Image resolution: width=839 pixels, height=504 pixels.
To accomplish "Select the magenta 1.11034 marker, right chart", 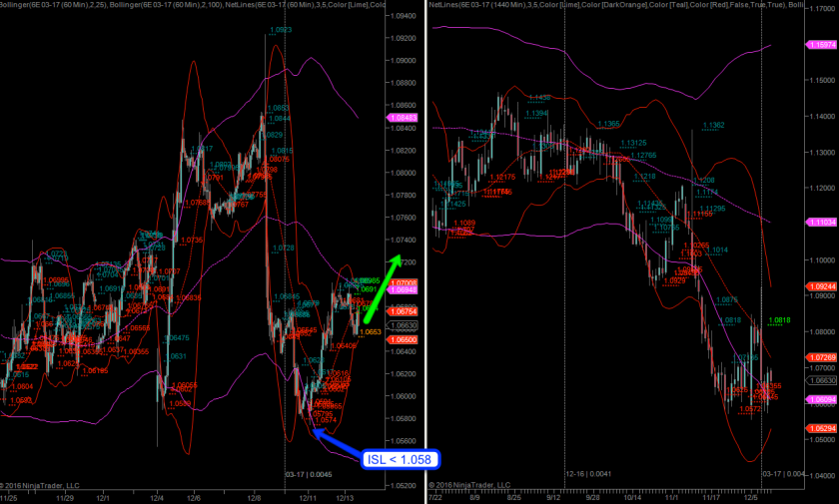I will (x=823, y=222).
